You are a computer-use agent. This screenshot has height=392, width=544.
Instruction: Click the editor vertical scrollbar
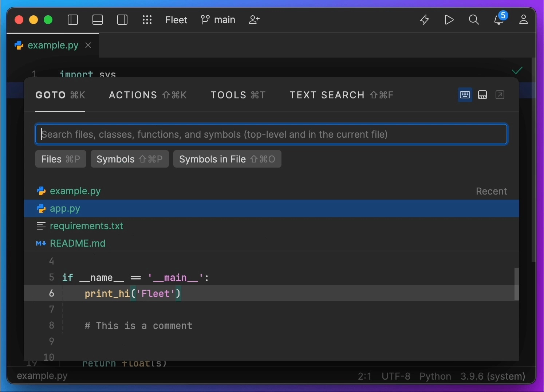click(x=533, y=160)
